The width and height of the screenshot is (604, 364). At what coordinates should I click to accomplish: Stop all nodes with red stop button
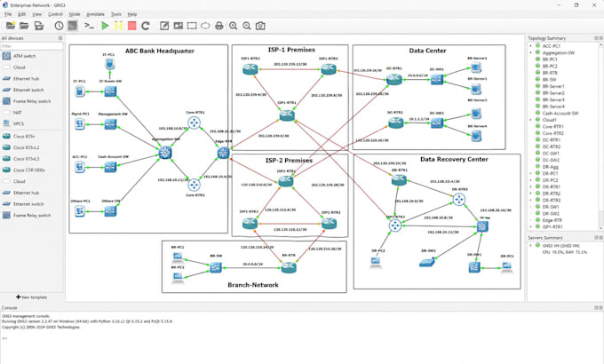click(131, 26)
